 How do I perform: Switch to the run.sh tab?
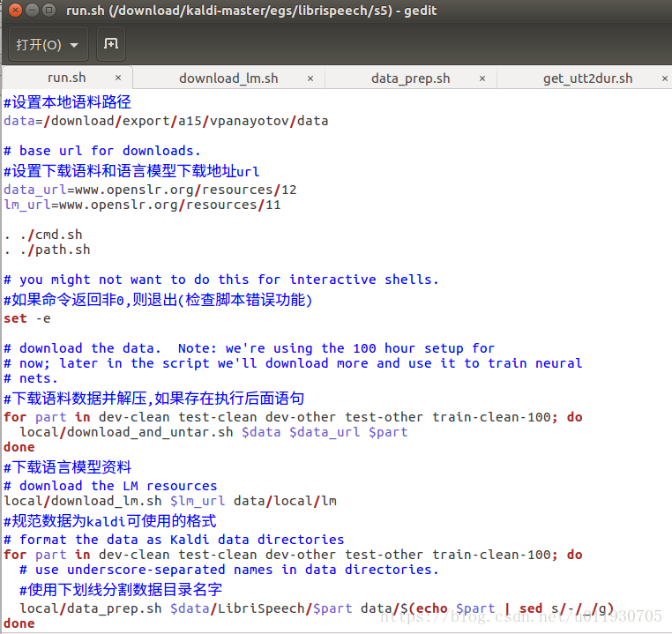[66, 78]
